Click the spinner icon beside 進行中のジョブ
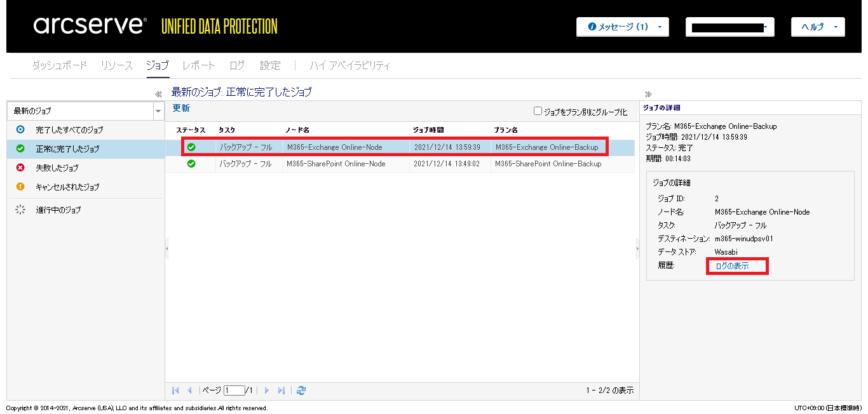The height and width of the screenshot is (414, 868). pos(20,210)
